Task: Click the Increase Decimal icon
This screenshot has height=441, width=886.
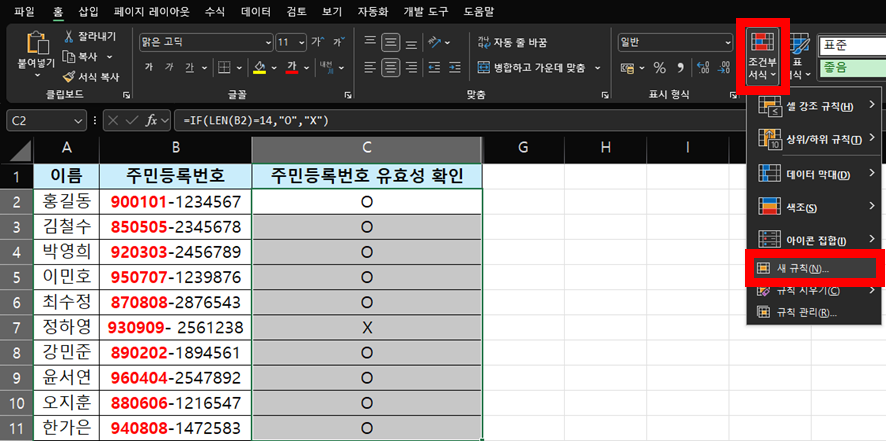Action: point(703,68)
